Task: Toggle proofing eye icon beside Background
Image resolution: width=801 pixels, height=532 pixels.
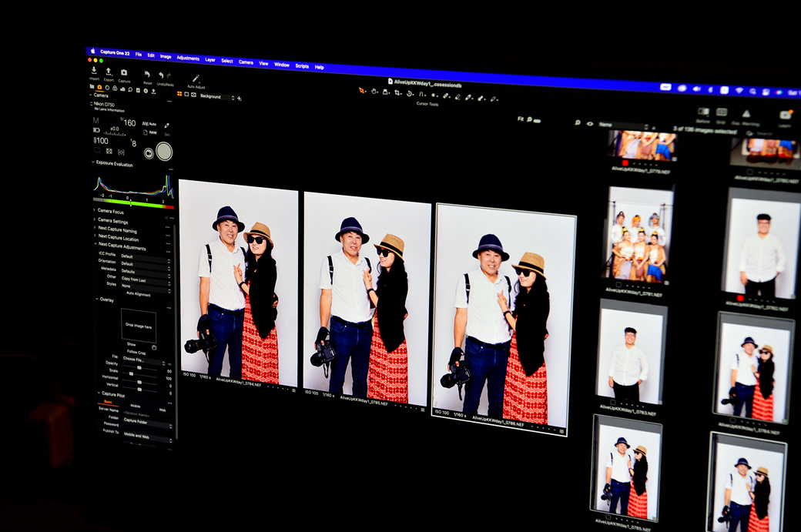Action: coord(193,95)
